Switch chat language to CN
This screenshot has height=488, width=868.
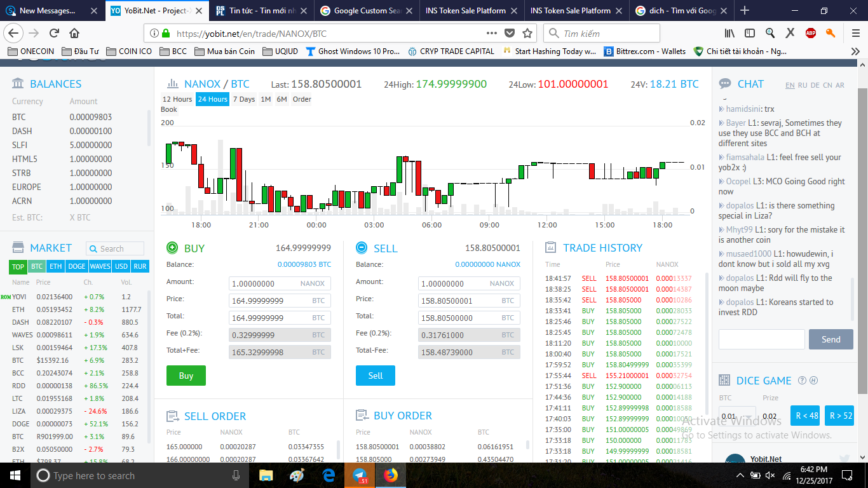[827, 85]
